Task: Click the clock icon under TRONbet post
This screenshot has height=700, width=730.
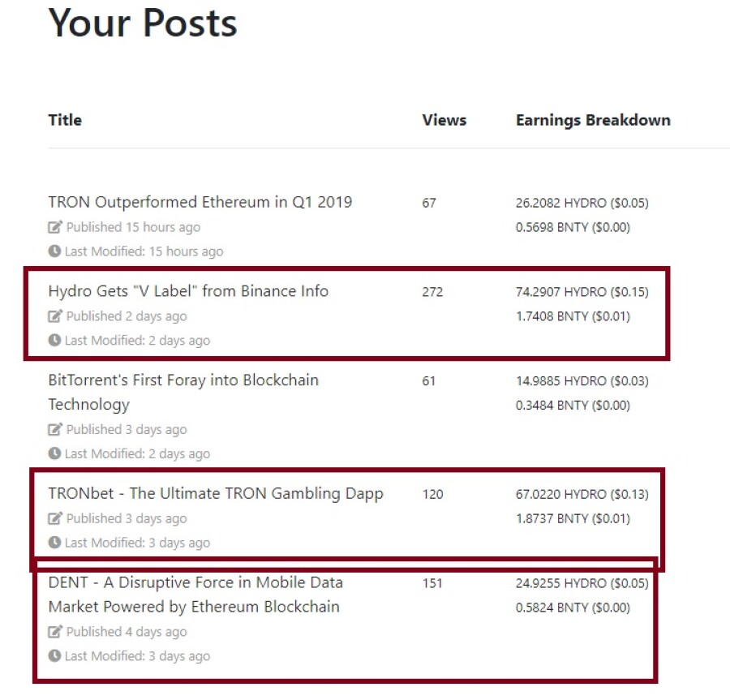Action: [x=54, y=542]
